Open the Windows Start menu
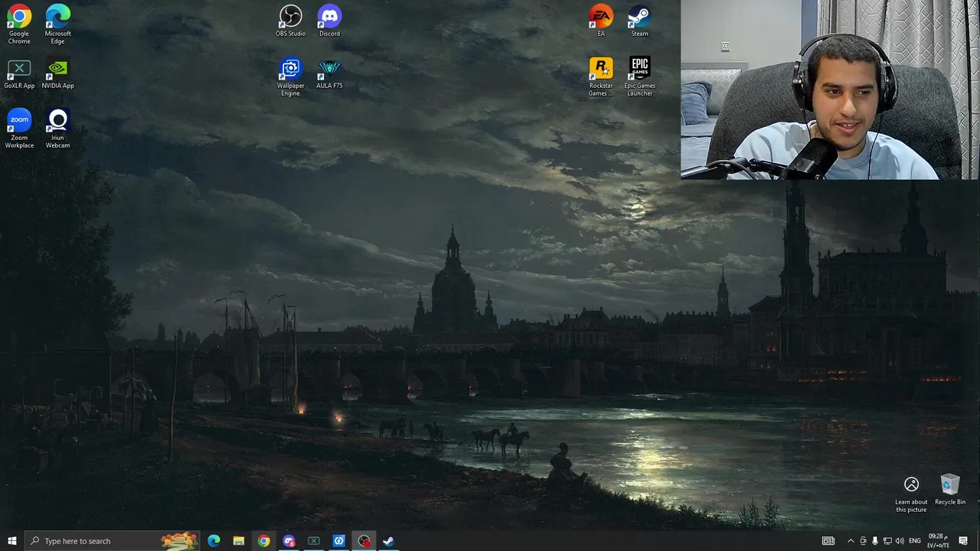Viewport: 980px width, 551px height. (x=12, y=541)
